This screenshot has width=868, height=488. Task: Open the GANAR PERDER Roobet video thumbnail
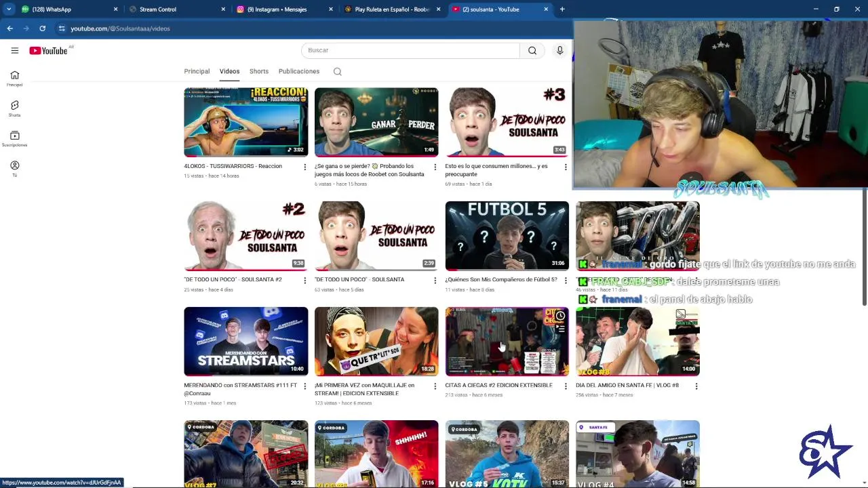click(376, 122)
